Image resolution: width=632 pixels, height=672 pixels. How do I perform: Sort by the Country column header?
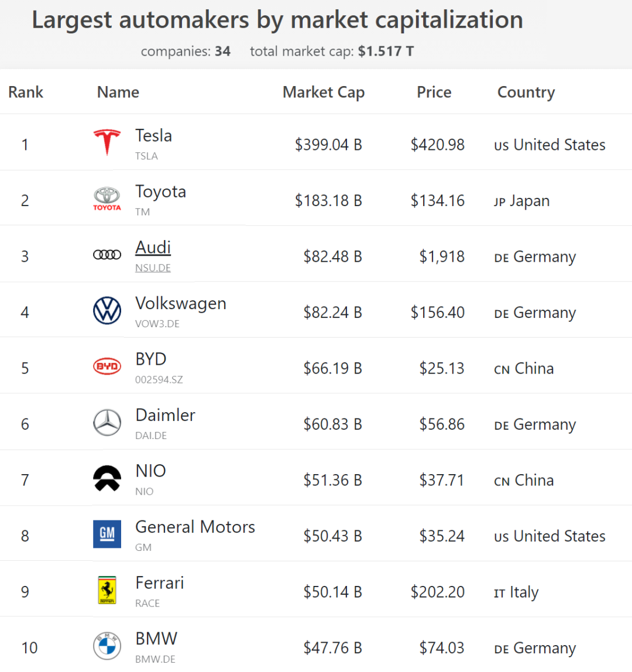525,92
